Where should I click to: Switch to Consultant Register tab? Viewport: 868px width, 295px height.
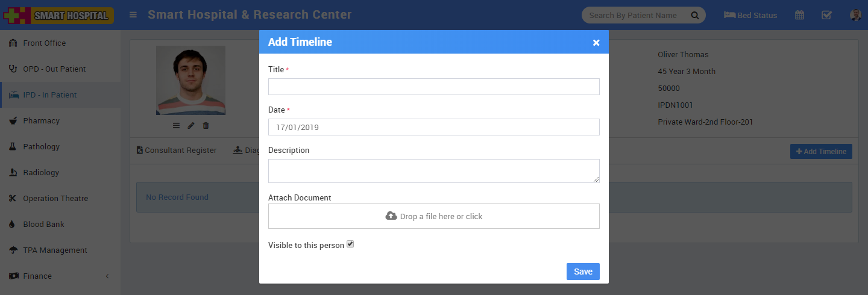tap(177, 151)
